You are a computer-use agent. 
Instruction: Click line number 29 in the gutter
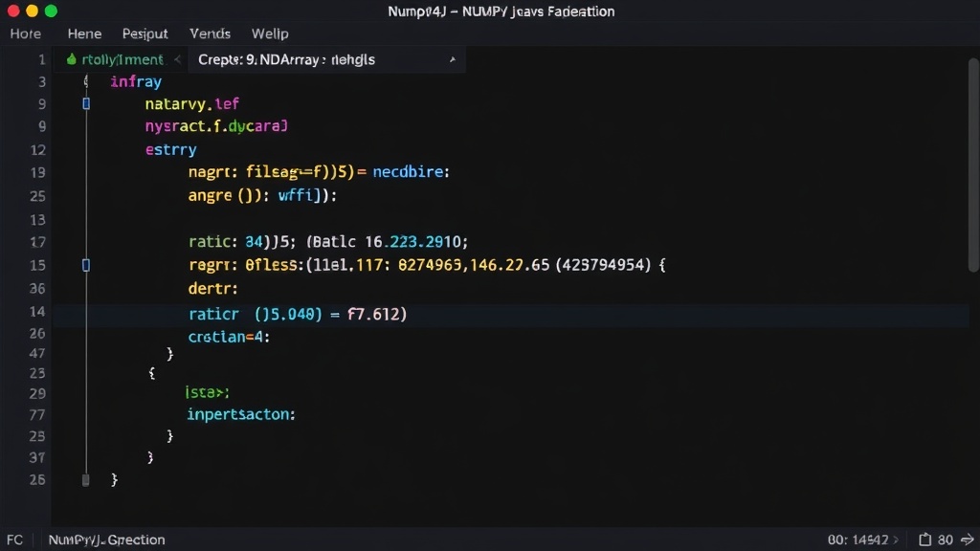pyautogui.click(x=37, y=393)
